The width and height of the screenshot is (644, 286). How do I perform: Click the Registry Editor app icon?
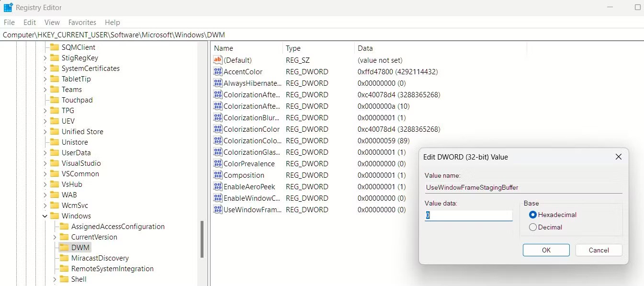8,8
